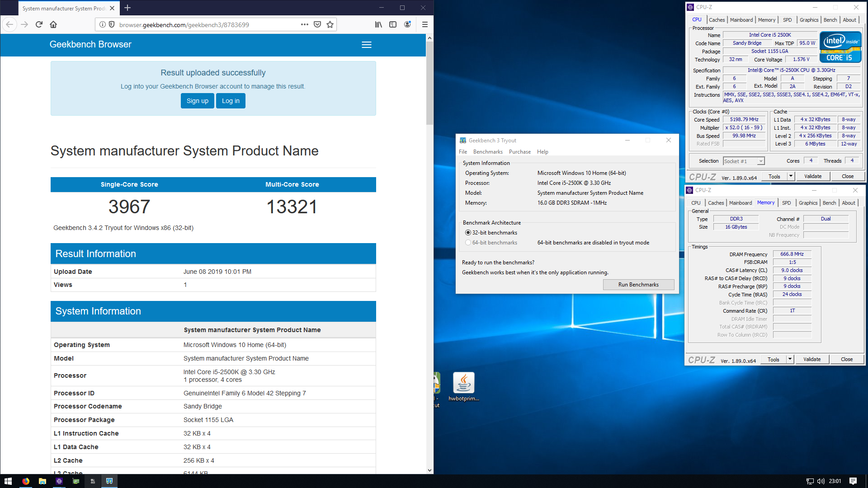Click Validate in top CPU-Z window
The height and width of the screenshot is (488, 868).
812,176
